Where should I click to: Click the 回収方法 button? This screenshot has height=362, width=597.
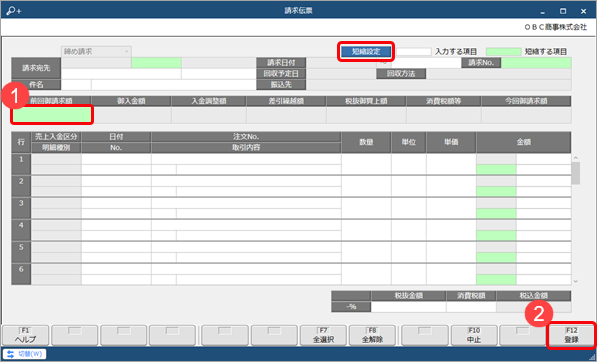[401, 73]
